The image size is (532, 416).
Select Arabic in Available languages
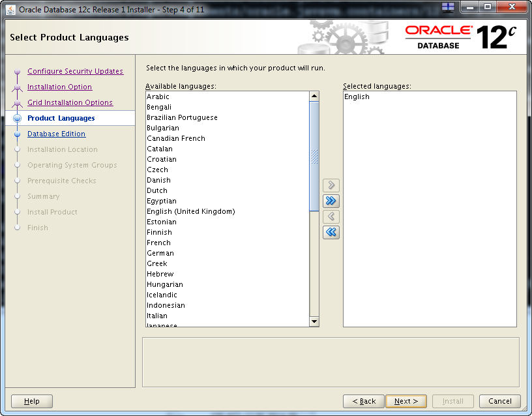coord(228,97)
